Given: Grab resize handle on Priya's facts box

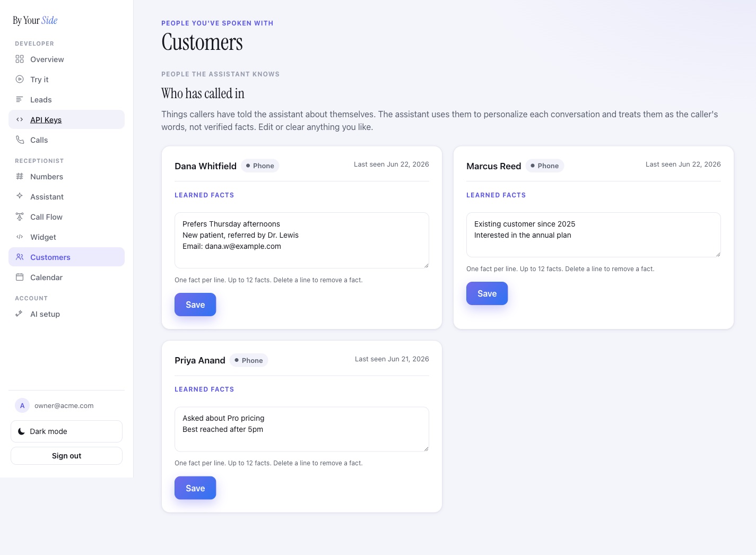Looking at the screenshot, I should coord(426,449).
